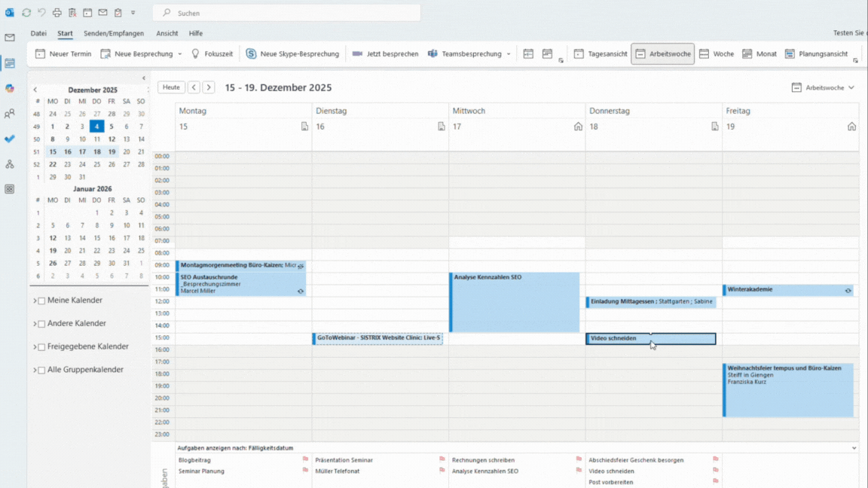Image resolution: width=868 pixels, height=488 pixels.
Task: Expand the Freigegebene Kalender group
Action: tap(35, 347)
